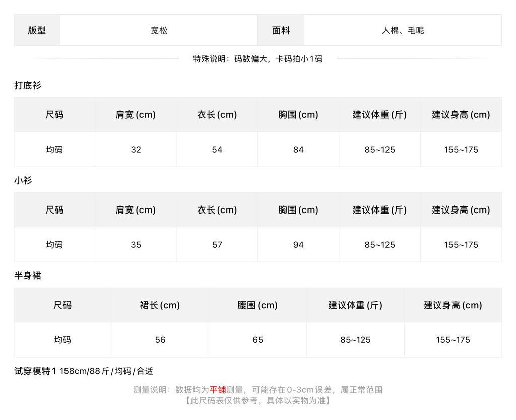Click the 打底衫 section heading

coord(28,85)
